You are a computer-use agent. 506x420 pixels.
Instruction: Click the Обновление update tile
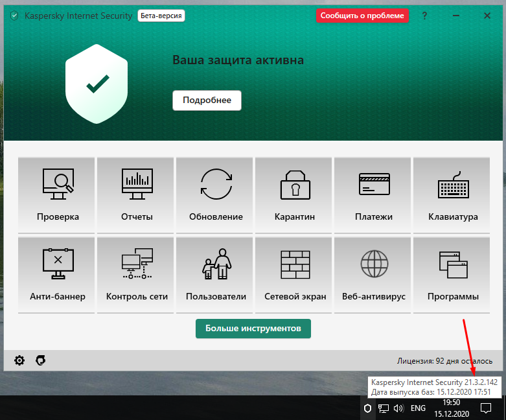[214, 194]
